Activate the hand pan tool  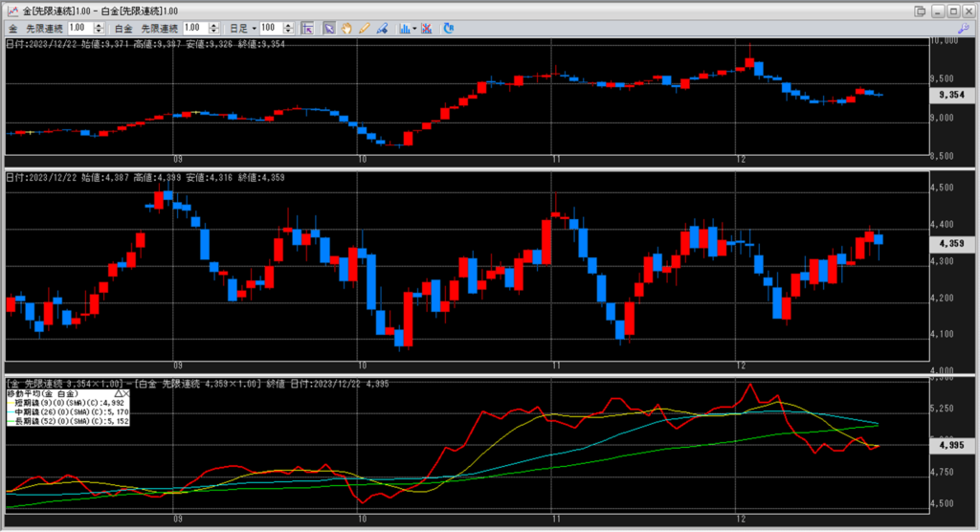(x=346, y=29)
